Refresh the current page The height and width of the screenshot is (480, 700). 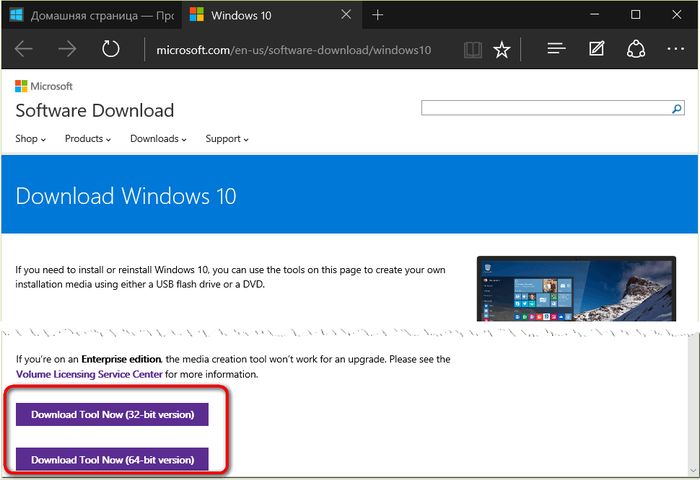pyautogui.click(x=111, y=49)
